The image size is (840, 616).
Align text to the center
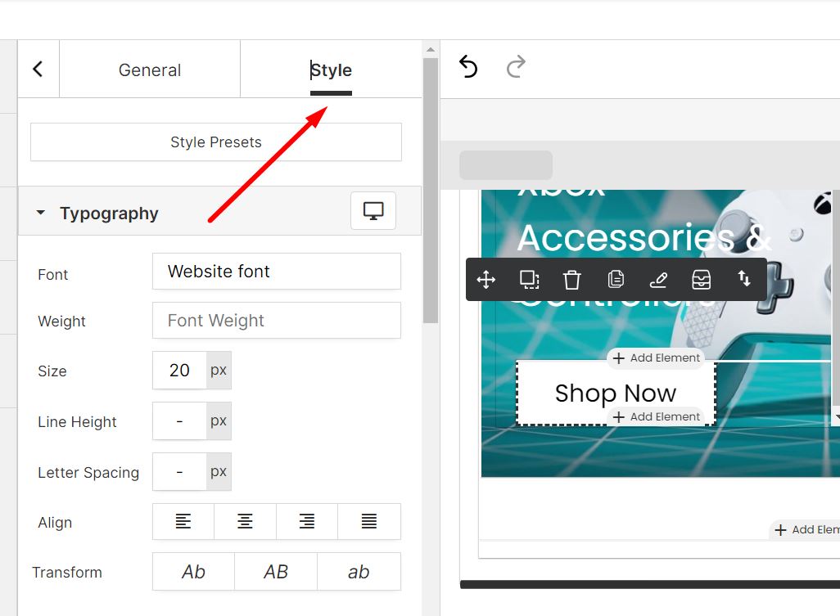click(x=245, y=521)
